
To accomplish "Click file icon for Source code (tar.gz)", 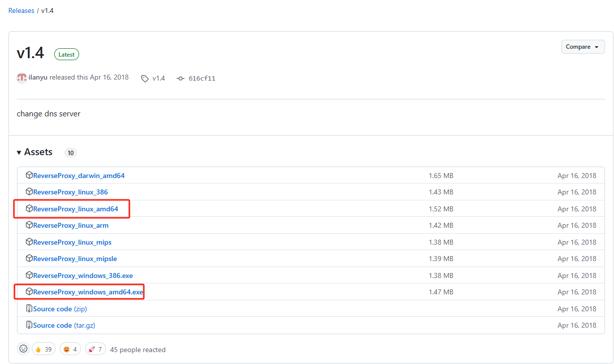I will pos(29,325).
